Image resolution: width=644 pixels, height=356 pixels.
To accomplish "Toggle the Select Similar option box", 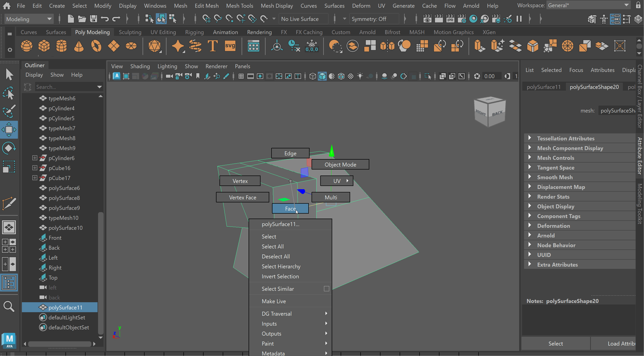I will (x=326, y=289).
